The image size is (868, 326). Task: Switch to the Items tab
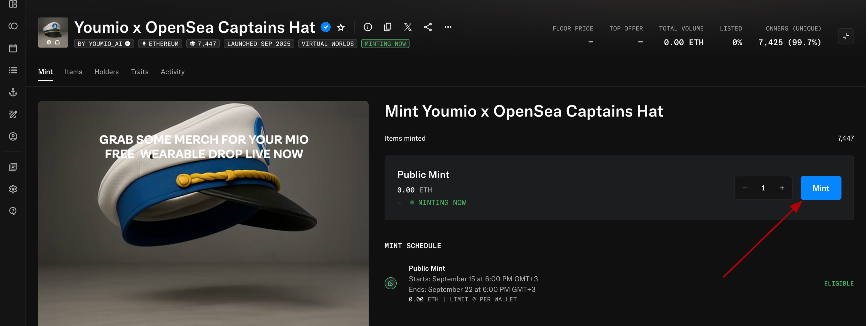[x=73, y=72]
